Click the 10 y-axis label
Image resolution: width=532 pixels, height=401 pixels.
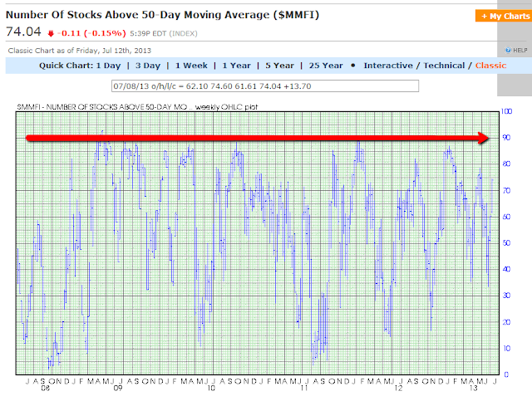tap(506, 348)
